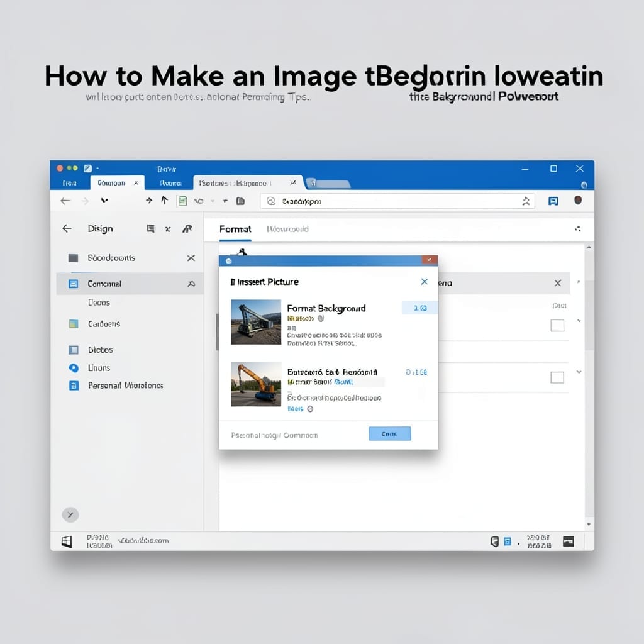The width and height of the screenshot is (644, 644).
Task: Click the circle icon next to Mois
Action: pos(311,409)
